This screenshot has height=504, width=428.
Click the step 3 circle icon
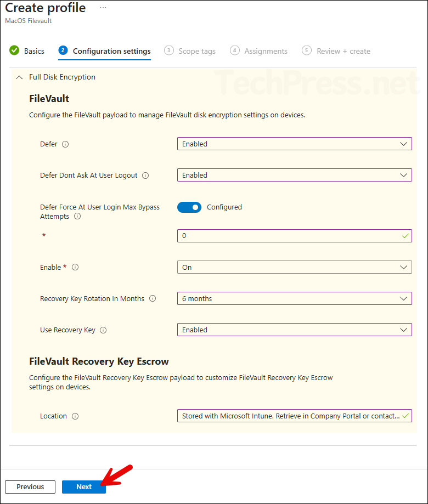coord(168,50)
